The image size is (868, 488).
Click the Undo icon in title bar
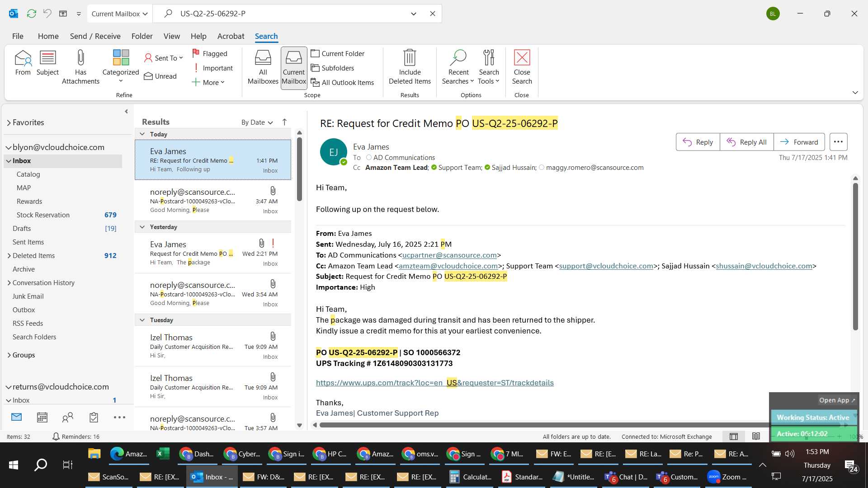(x=47, y=14)
